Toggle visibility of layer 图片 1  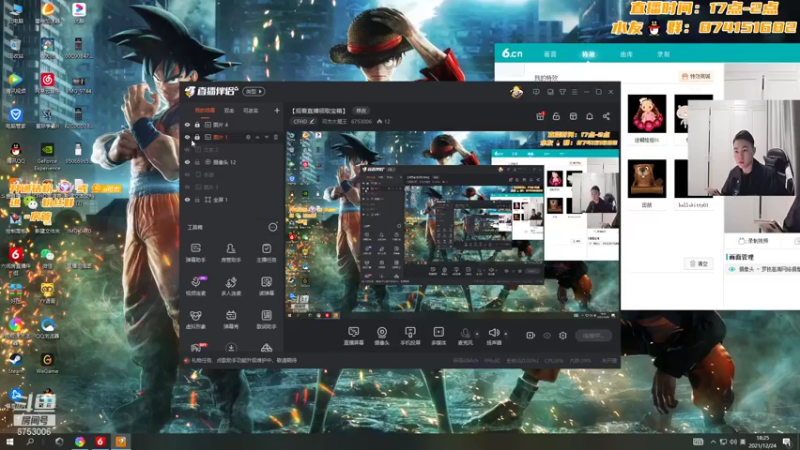point(187,137)
